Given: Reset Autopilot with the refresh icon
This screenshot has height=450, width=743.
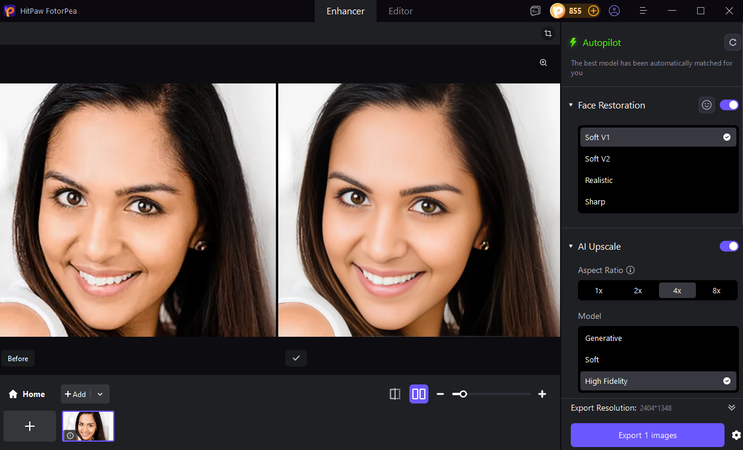Looking at the screenshot, I should [x=731, y=43].
